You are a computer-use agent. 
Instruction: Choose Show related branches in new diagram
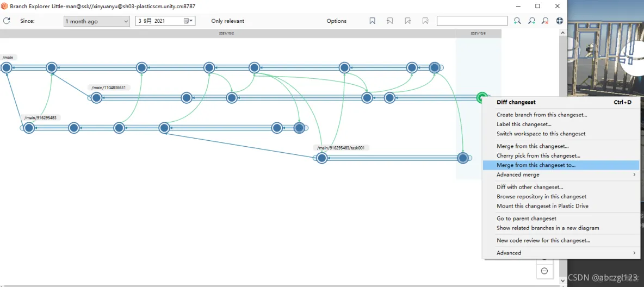[x=561, y=228]
